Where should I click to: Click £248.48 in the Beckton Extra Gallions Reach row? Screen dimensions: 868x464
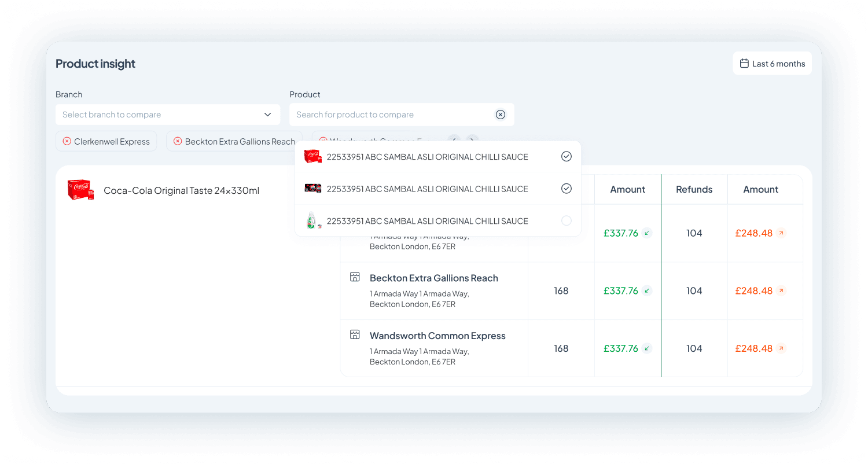coord(754,291)
